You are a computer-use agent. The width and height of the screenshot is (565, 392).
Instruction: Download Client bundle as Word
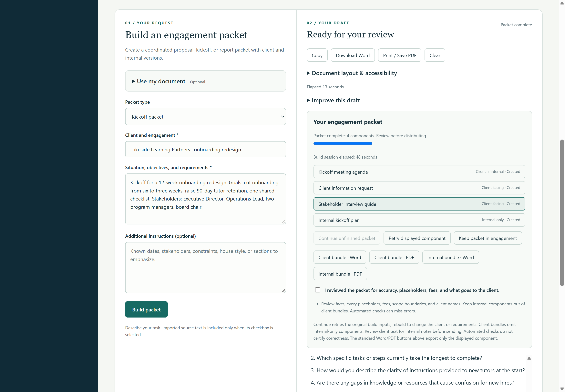pos(340,257)
